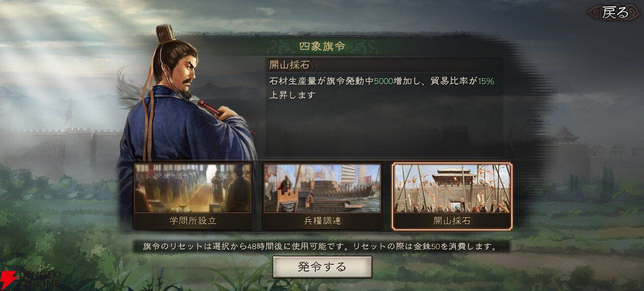Pick the 開山採石 fortress gate picture
Viewport: 644px width, 291px height.
(x=452, y=188)
